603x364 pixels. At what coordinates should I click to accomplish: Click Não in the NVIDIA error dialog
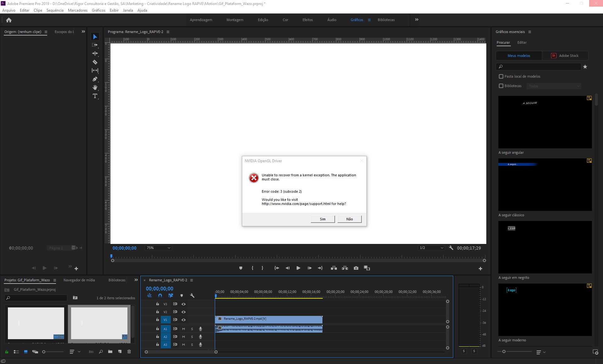click(x=349, y=219)
